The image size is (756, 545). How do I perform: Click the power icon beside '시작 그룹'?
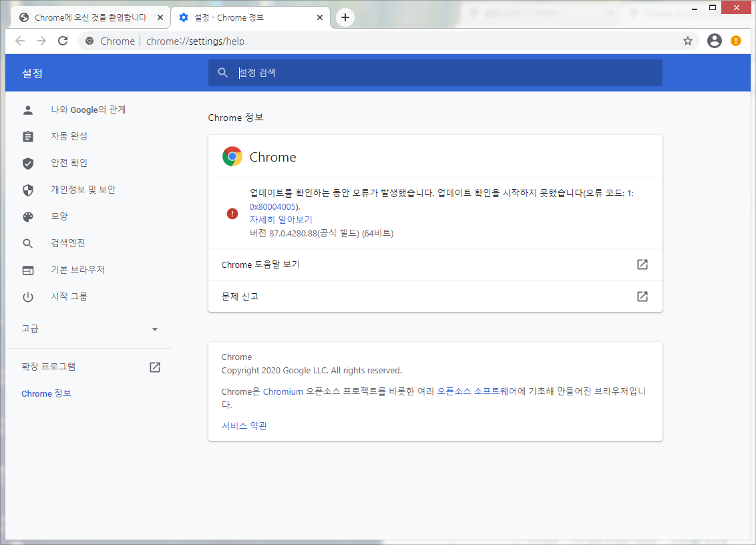coord(28,297)
